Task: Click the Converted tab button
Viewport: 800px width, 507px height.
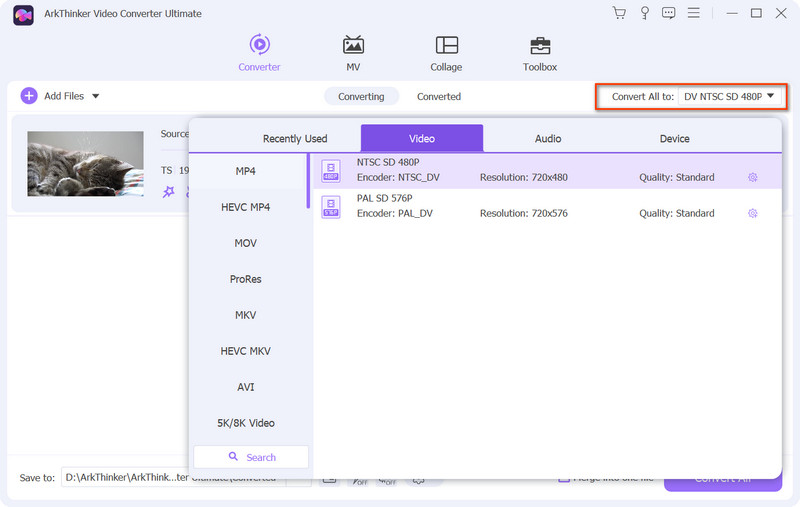Action: click(439, 96)
